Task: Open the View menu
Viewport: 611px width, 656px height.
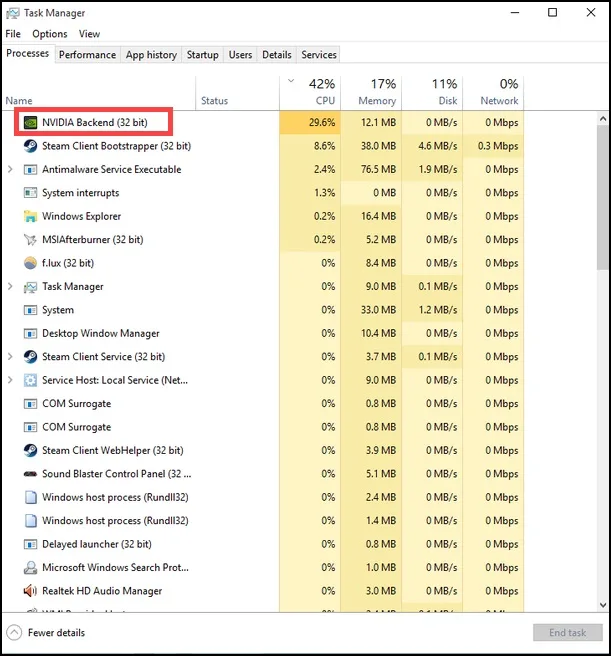Action: click(90, 34)
